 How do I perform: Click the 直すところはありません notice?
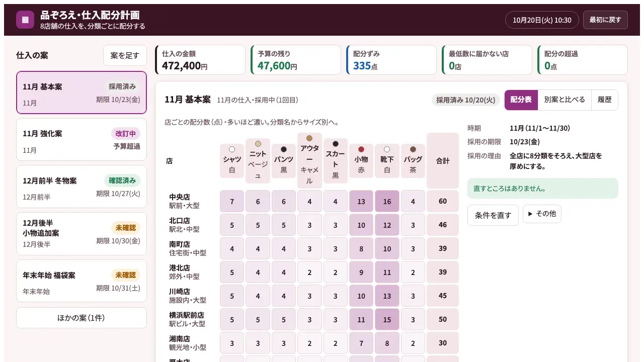click(543, 189)
